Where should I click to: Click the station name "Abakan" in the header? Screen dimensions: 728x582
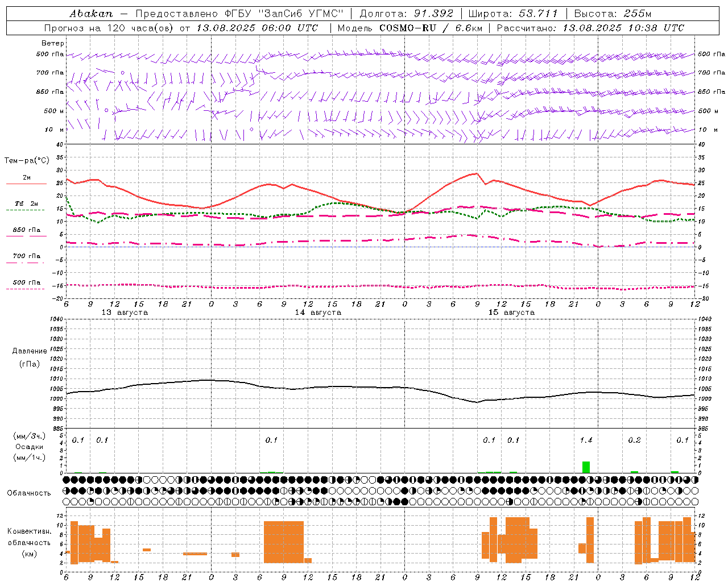91,14
